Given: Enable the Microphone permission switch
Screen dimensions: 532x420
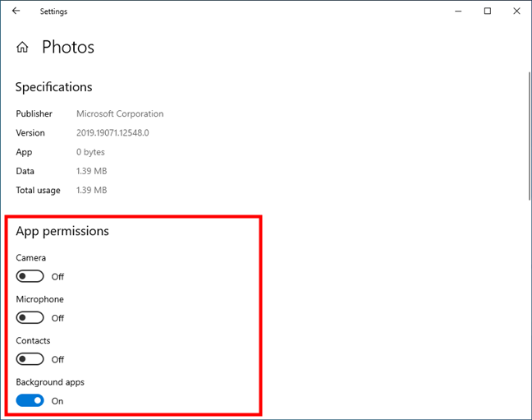Looking at the screenshot, I should pos(30,318).
